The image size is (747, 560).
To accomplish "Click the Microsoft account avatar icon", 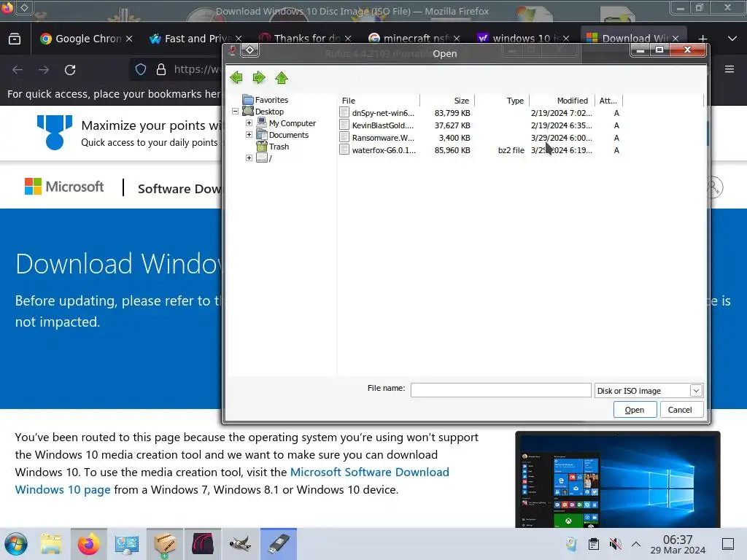I will 713,187.
